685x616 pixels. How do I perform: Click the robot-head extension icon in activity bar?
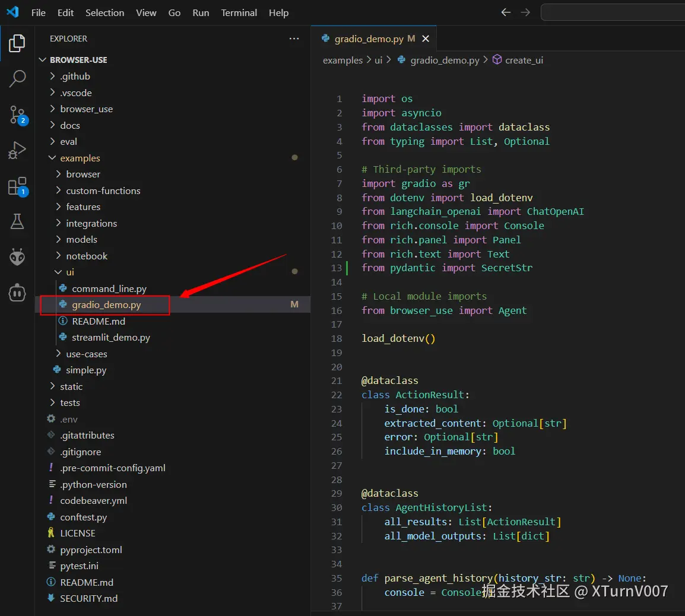(17, 293)
